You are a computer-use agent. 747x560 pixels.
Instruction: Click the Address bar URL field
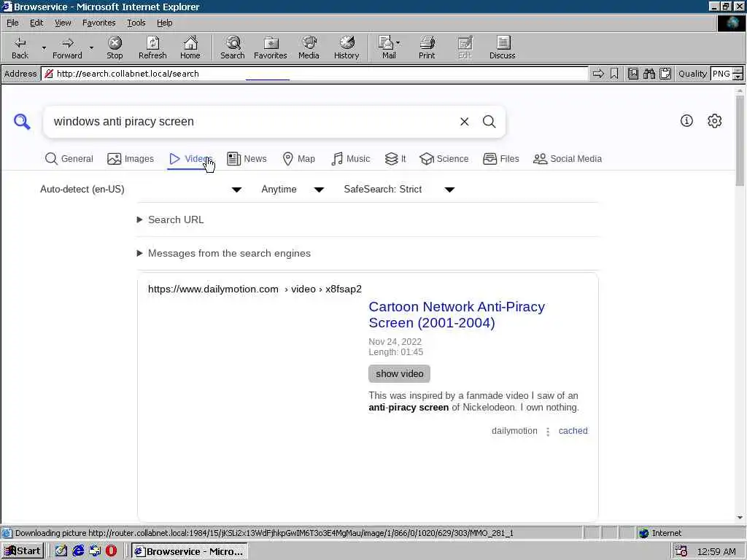[x=315, y=74]
